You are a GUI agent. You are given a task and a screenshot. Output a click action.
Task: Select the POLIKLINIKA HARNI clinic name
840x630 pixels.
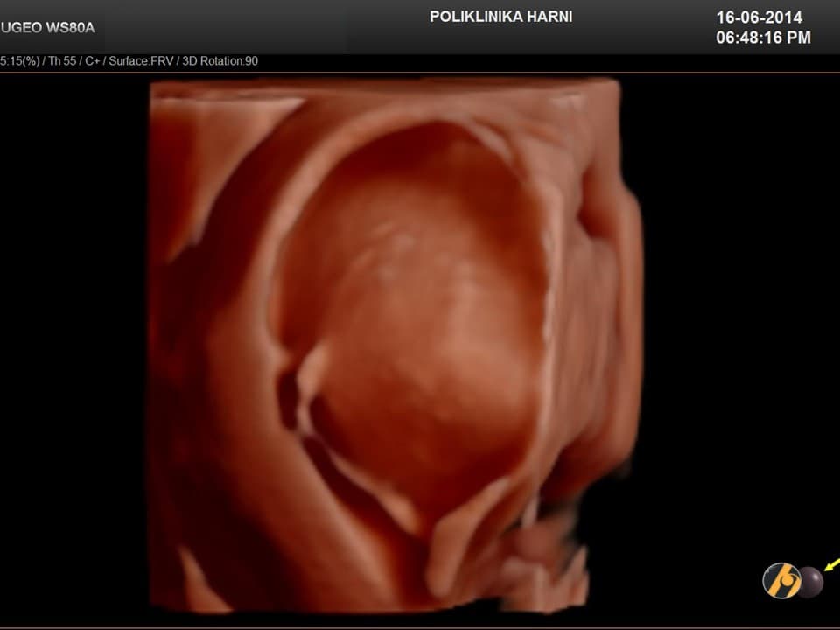(500, 17)
